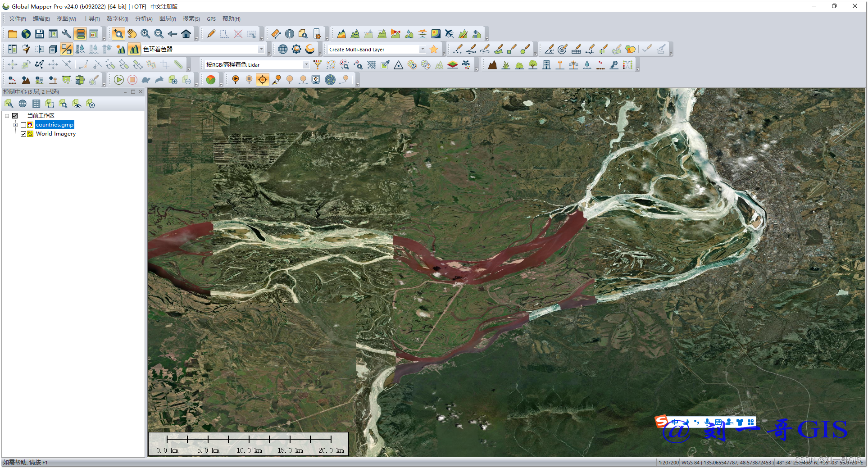Select the World Imagery layer name
The image size is (868, 468).
pyautogui.click(x=56, y=134)
